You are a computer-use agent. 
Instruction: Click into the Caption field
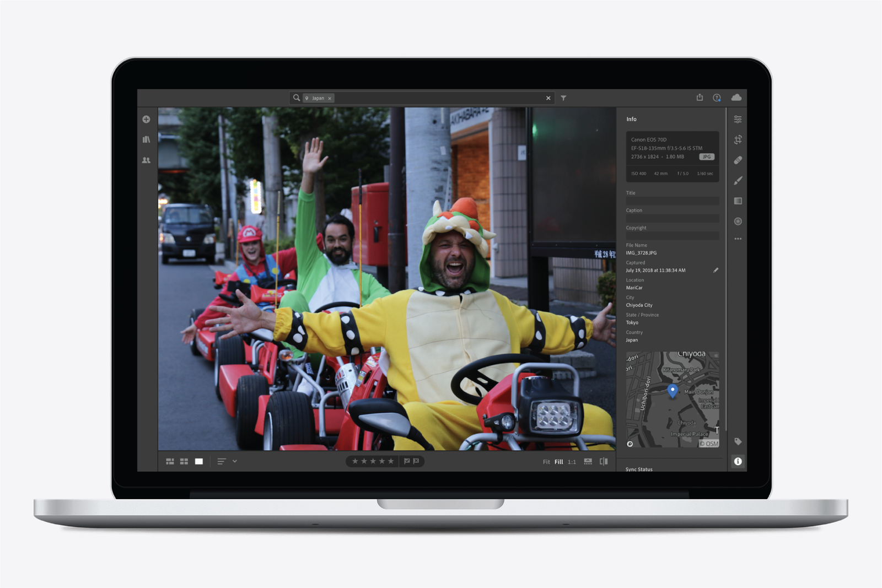coord(672,218)
